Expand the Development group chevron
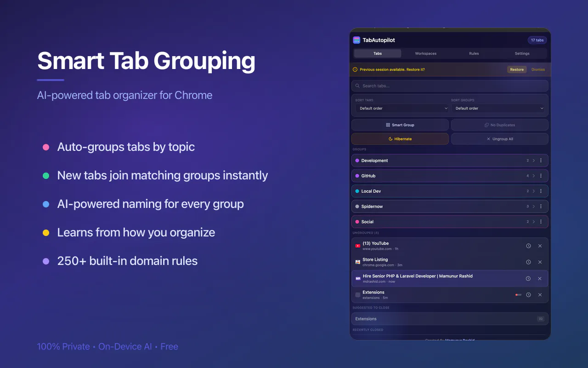 point(534,161)
